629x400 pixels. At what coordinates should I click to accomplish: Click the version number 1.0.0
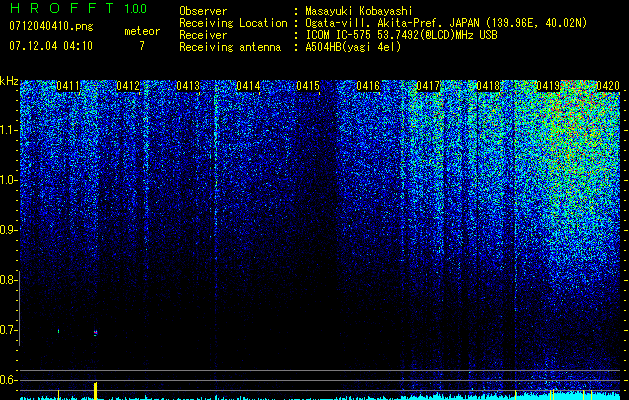tap(135, 8)
